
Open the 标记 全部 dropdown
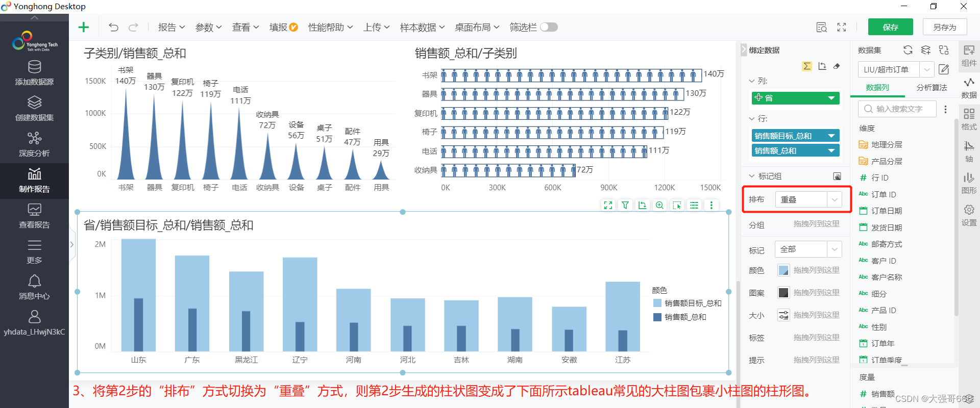click(x=808, y=249)
